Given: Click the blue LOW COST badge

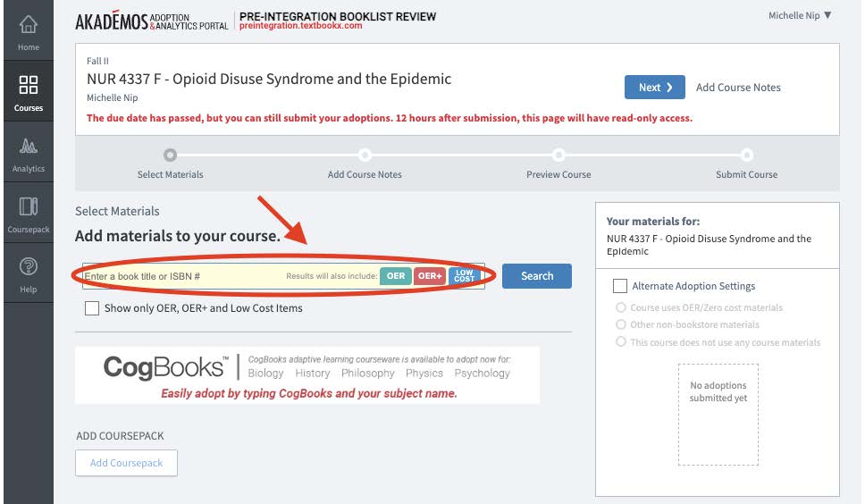Looking at the screenshot, I should (464, 276).
